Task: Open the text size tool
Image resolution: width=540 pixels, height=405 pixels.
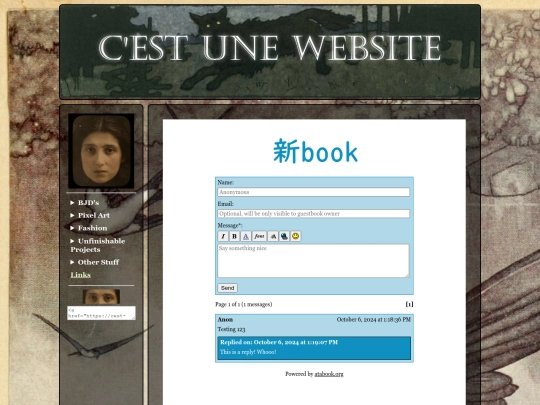Action: pyautogui.click(x=273, y=236)
